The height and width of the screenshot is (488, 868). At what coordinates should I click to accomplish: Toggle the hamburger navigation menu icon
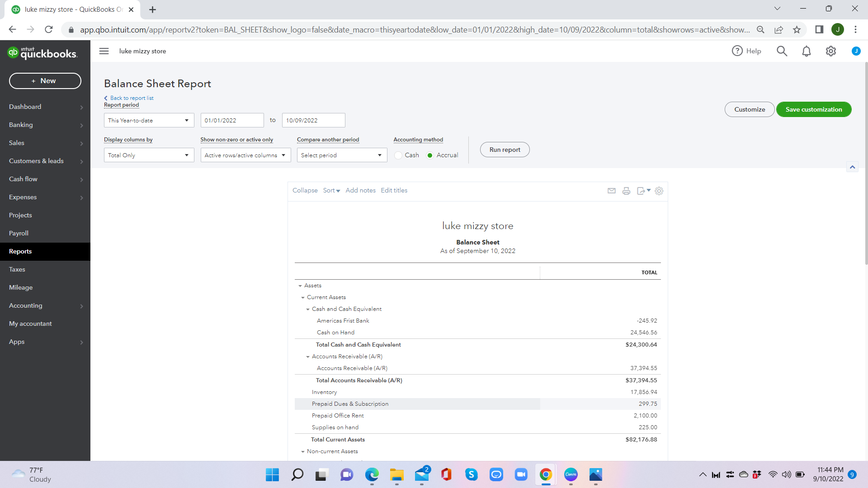(104, 51)
